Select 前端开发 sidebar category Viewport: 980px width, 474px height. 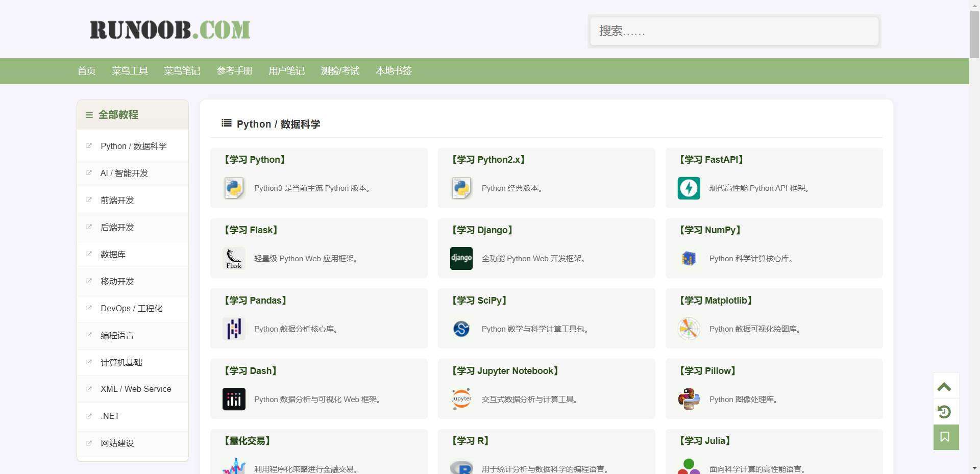click(117, 201)
